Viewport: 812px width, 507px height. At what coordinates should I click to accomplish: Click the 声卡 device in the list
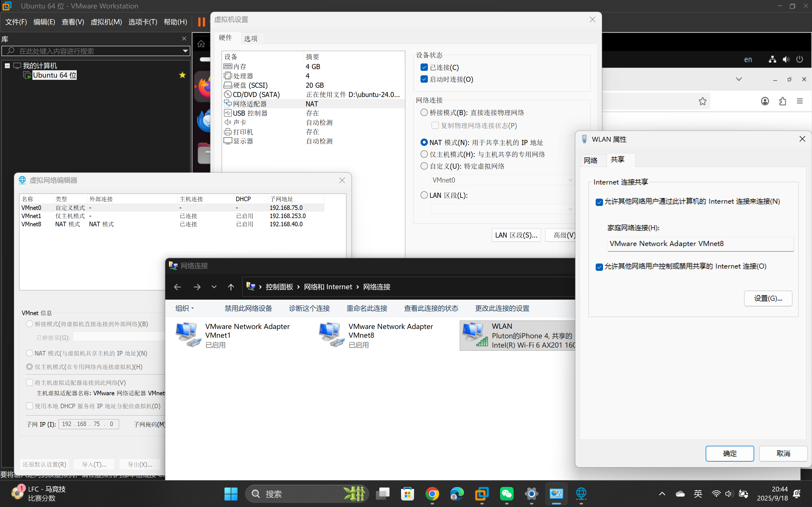[239, 122]
